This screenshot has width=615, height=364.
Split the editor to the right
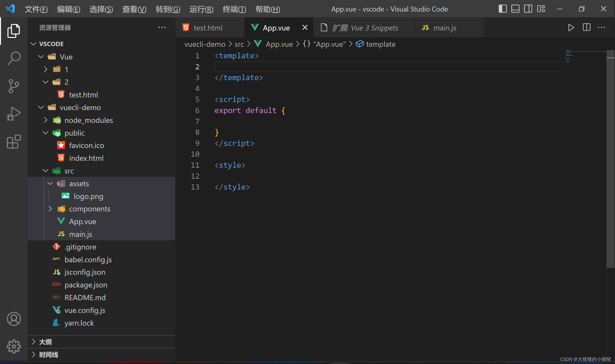pyautogui.click(x=586, y=27)
